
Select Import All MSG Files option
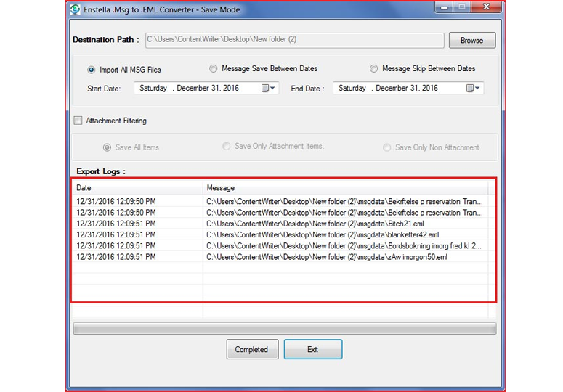pos(92,70)
